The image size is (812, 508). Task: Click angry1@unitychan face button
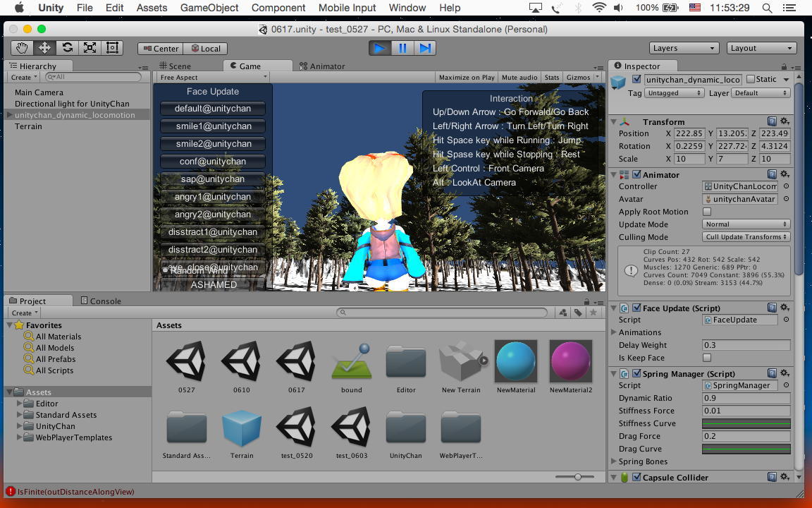coord(213,196)
